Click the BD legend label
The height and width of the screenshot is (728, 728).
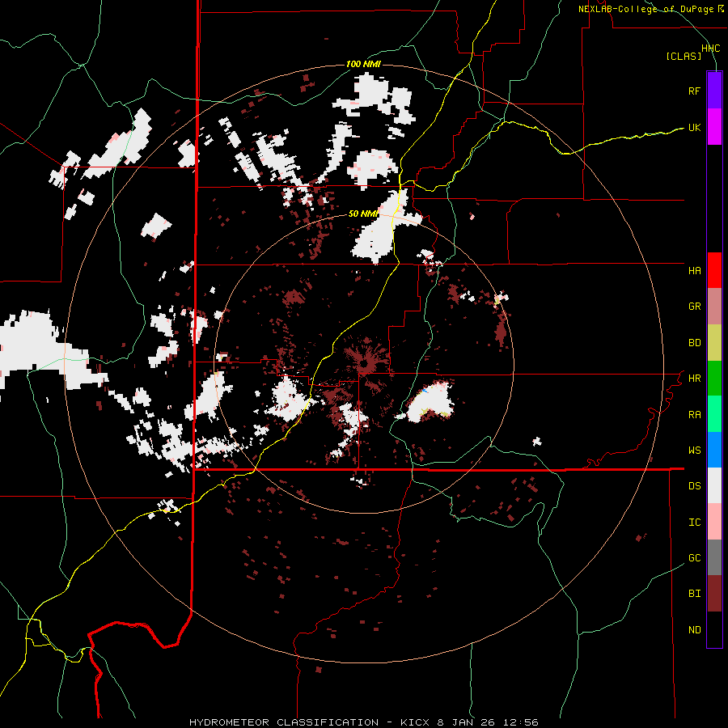pyautogui.click(x=695, y=343)
